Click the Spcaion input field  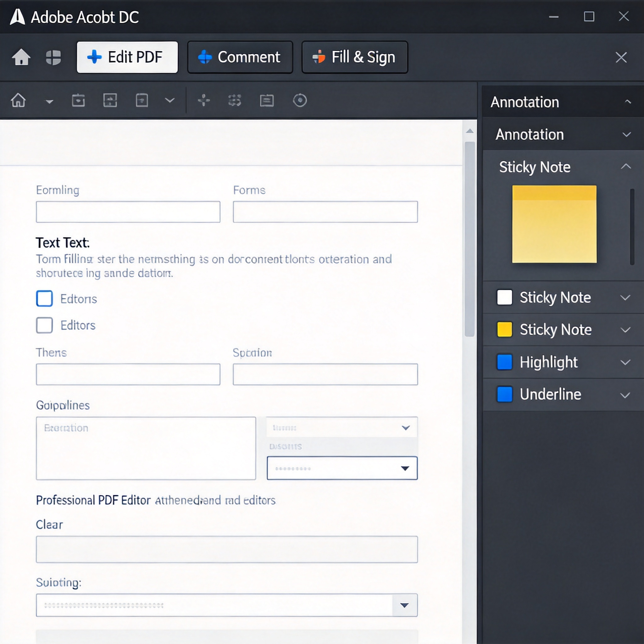325,374
